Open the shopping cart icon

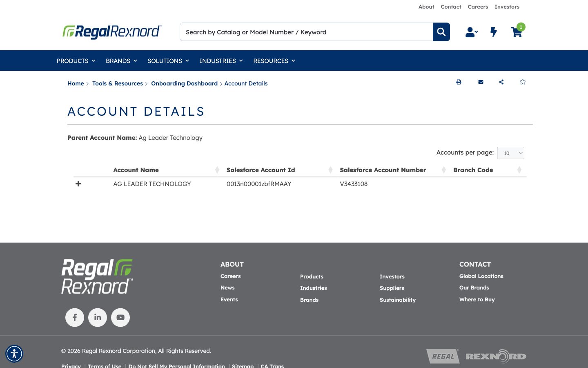(517, 32)
